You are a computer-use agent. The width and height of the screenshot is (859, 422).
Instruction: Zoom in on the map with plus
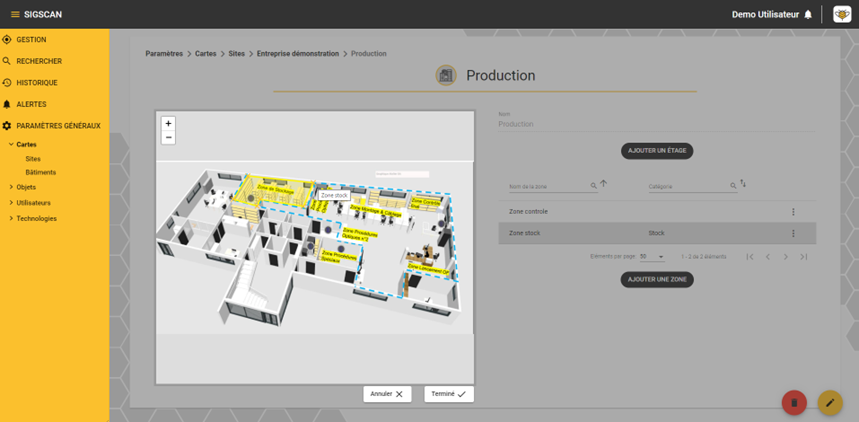coord(168,124)
